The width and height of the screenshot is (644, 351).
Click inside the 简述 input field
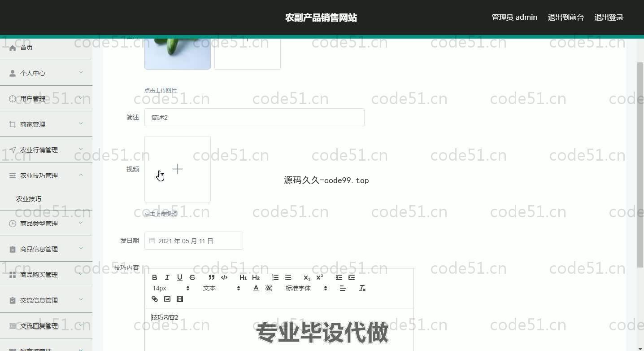(x=254, y=117)
